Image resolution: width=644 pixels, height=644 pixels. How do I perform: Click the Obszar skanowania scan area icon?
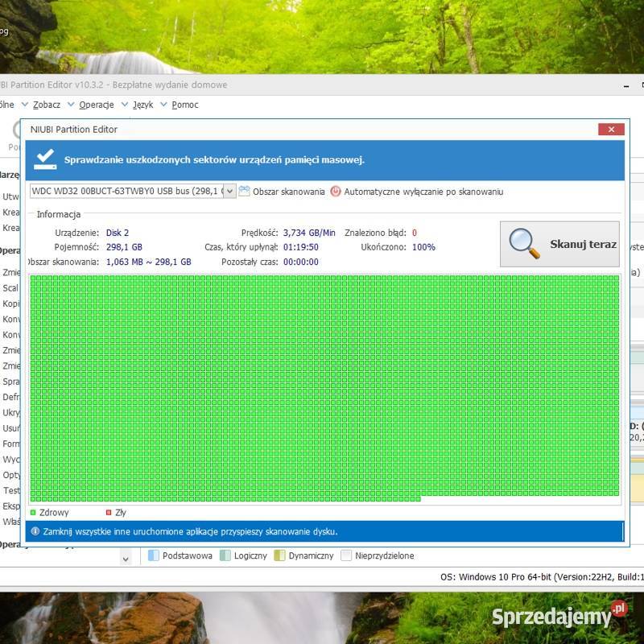[x=244, y=192]
